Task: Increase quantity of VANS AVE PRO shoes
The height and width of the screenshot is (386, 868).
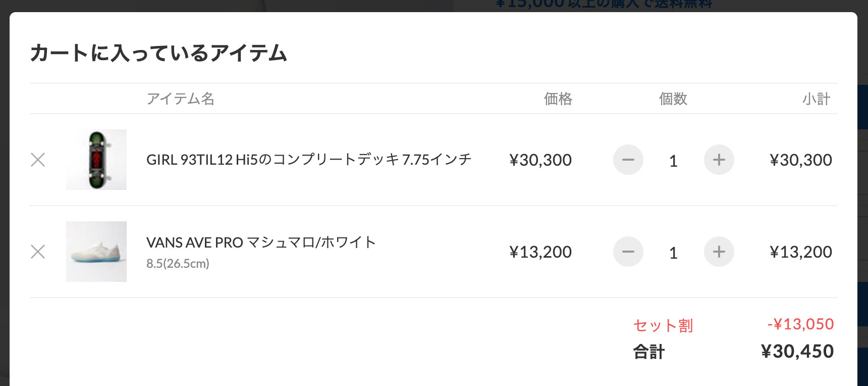Action: pyautogui.click(x=719, y=252)
